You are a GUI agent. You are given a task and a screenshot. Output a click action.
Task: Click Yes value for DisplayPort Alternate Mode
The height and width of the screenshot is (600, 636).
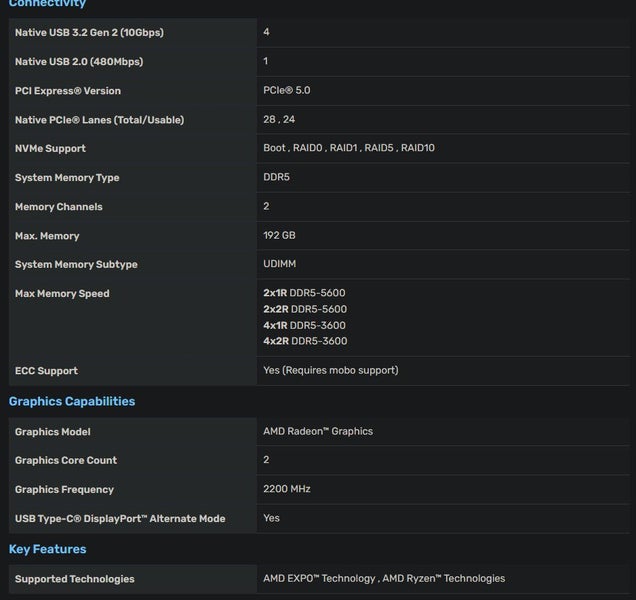coord(271,518)
